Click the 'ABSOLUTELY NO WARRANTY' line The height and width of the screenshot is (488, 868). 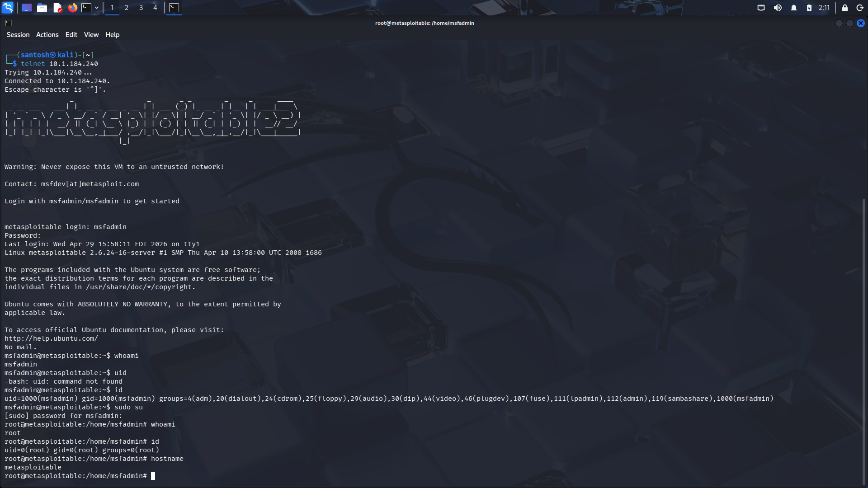(x=143, y=305)
